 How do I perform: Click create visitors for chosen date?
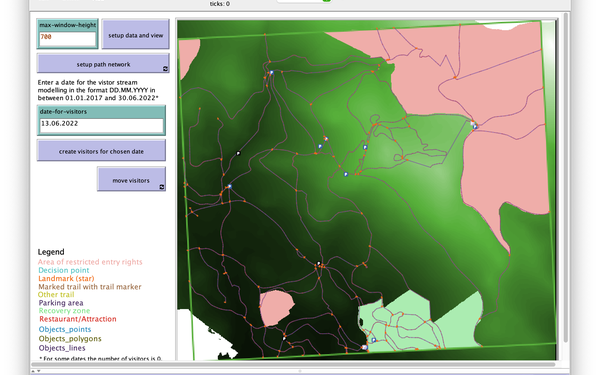101,150
